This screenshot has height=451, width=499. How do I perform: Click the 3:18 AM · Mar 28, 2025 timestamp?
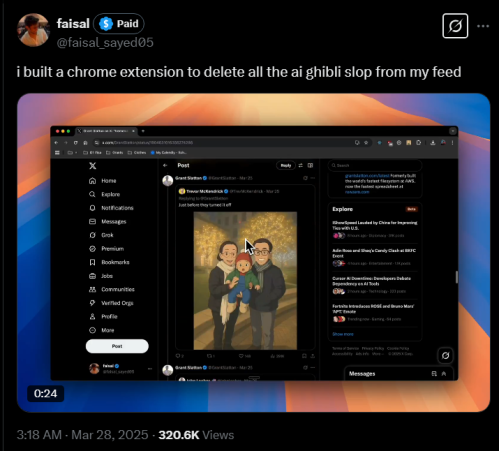pos(82,435)
